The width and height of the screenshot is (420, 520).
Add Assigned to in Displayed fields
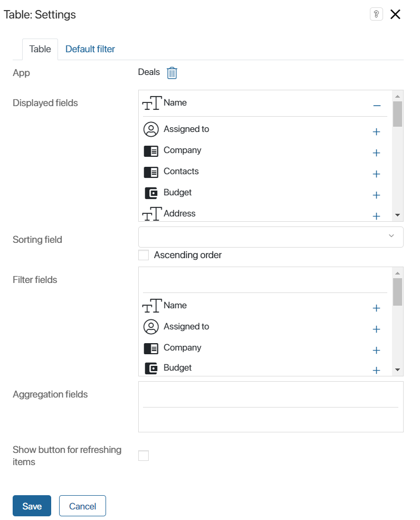click(x=376, y=131)
